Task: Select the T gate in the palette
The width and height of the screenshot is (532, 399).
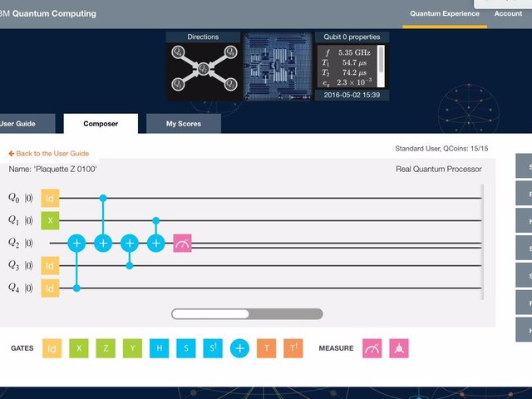Action: tap(266, 348)
